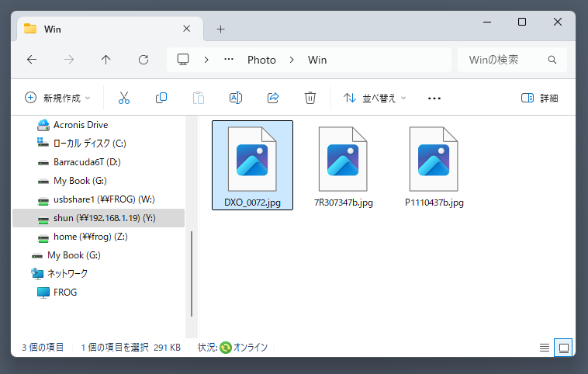Select home (\\frog) (Z:) network drive
This screenshot has width=588, height=374.
pos(99,237)
